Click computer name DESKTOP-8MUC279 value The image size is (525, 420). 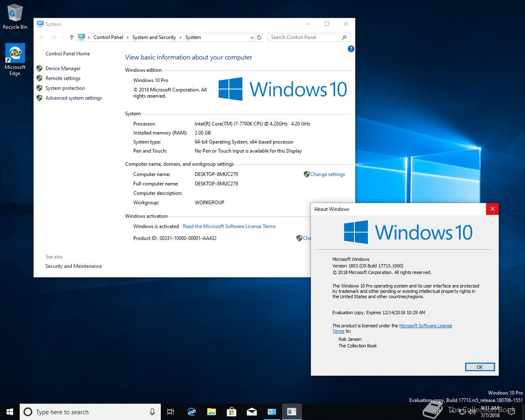[x=216, y=174]
